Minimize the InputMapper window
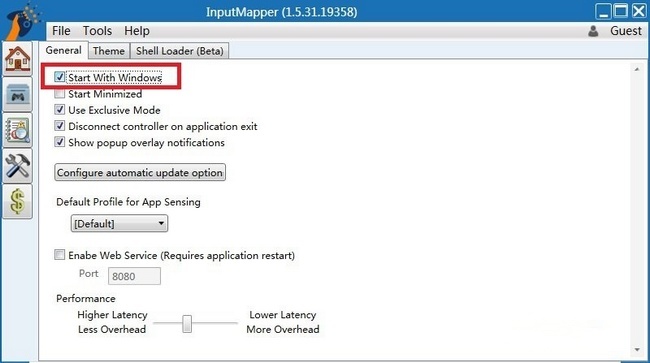The image size is (650, 363). pos(603,11)
